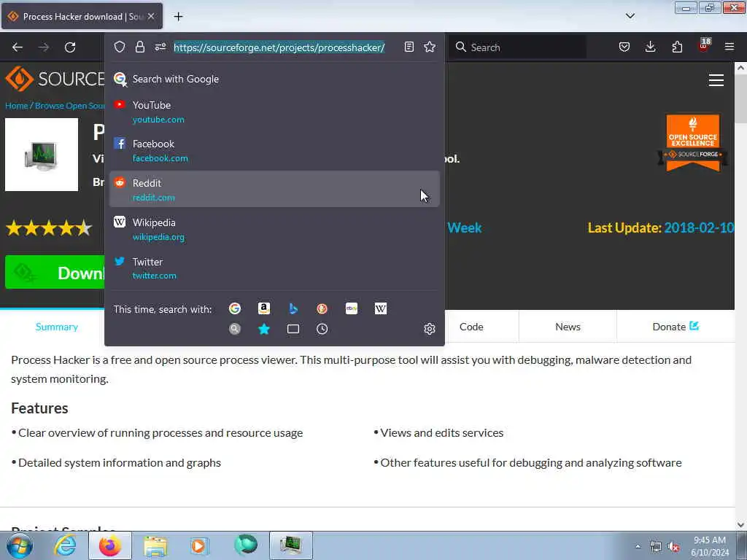Open site permissions icon in address bar
The height and width of the screenshot is (560, 747).
pyautogui.click(x=160, y=47)
